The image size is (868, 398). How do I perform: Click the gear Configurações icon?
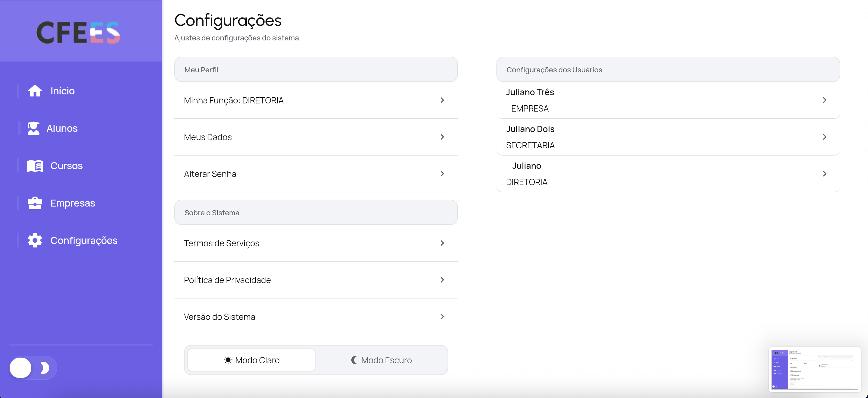coord(35,240)
